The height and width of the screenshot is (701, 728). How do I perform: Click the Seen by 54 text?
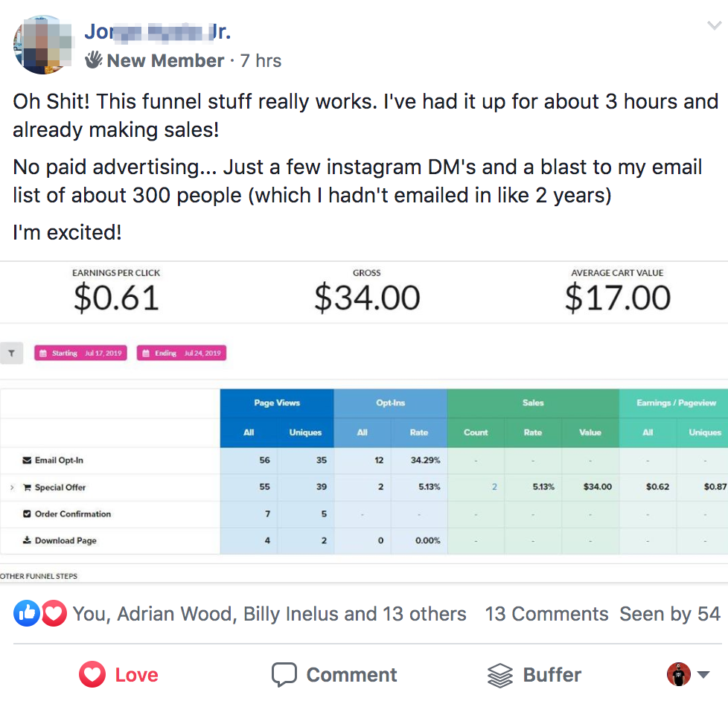670,614
